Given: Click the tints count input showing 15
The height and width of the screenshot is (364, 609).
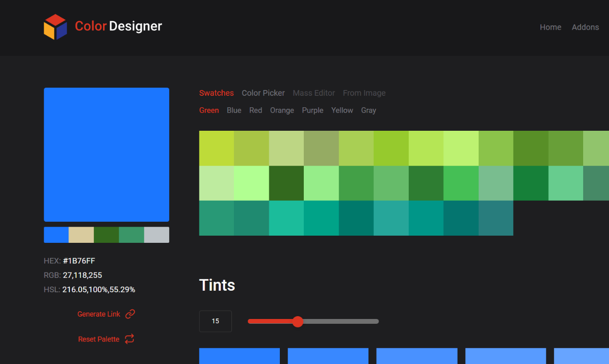Looking at the screenshot, I should (215, 321).
